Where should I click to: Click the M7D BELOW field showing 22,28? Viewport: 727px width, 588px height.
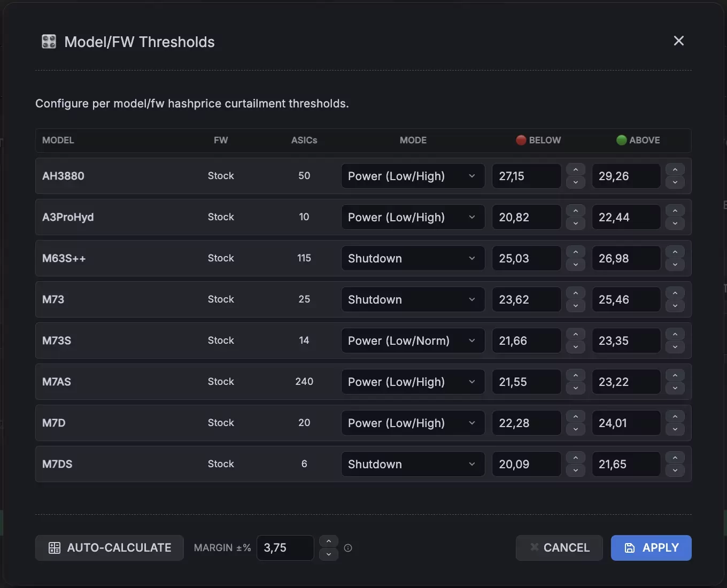[527, 423]
